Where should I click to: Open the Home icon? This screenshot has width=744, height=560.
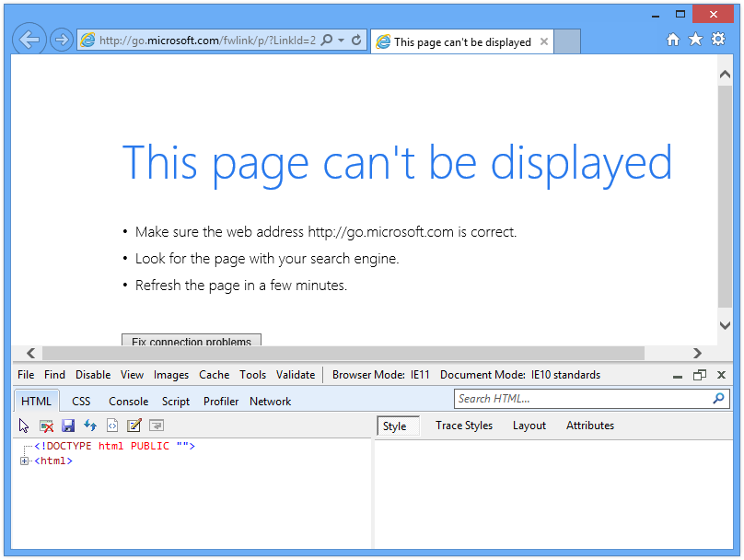pyautogui.click(x=673, y=40)
